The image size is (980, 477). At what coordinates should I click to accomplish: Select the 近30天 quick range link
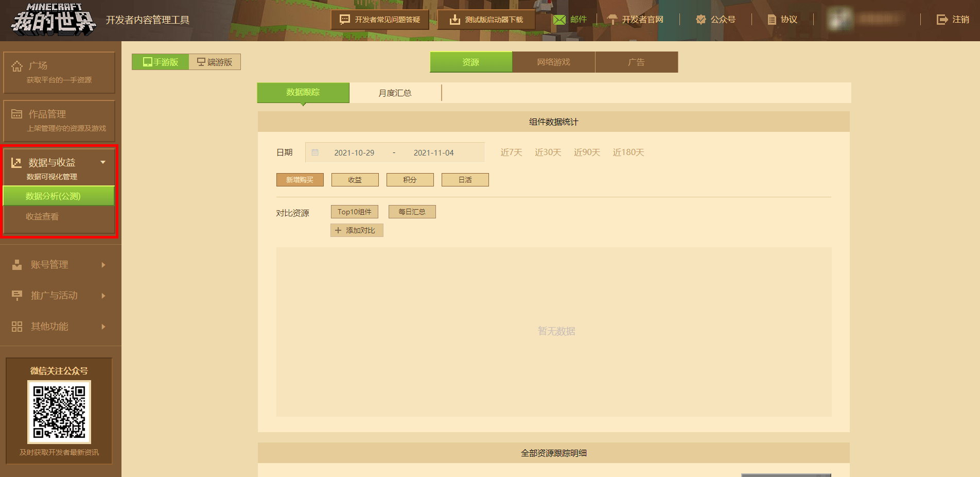click(x=548, y=152)
